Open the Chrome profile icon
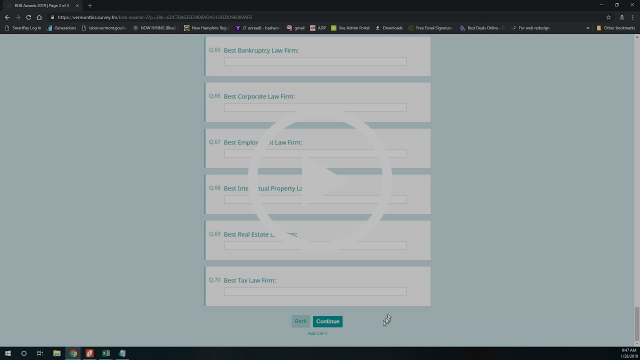640x360 pixels. (622, 17)
